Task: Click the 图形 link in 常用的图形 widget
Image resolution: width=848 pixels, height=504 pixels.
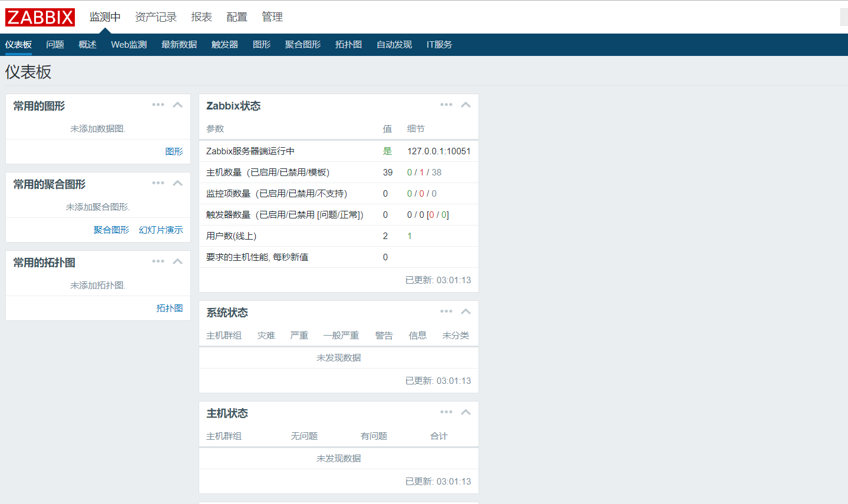Action: point(174,151)
